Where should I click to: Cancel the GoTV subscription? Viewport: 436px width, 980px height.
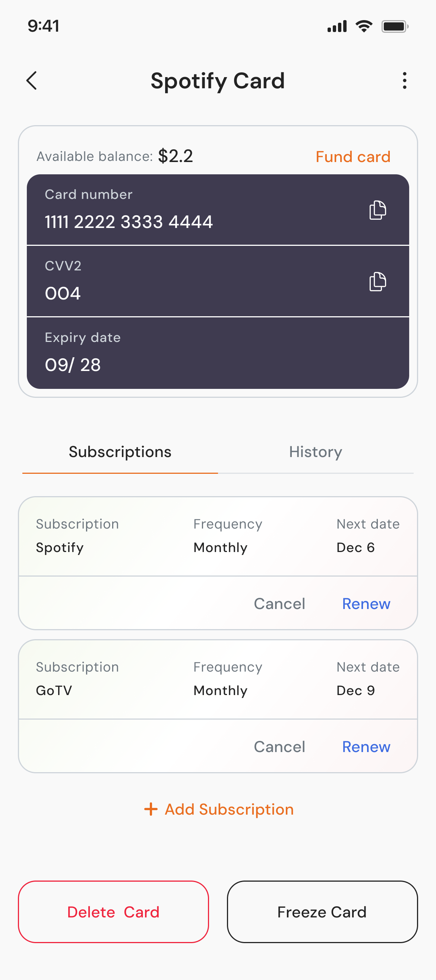(x=279, y=747)
